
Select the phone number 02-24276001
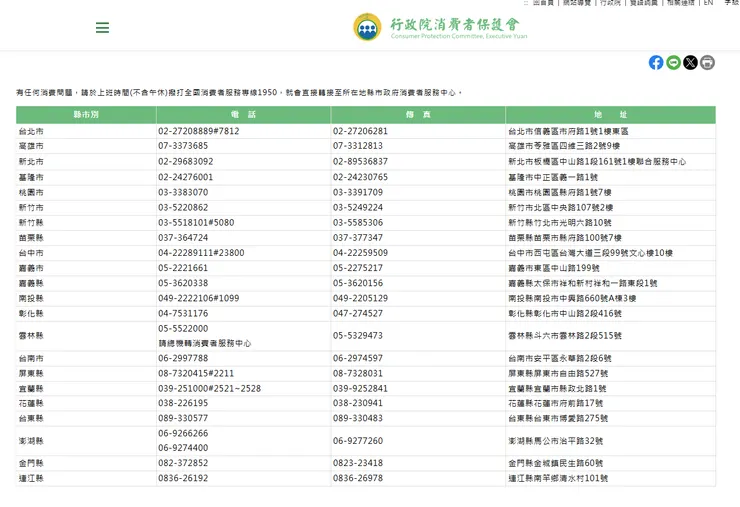[x=185, y=177]
